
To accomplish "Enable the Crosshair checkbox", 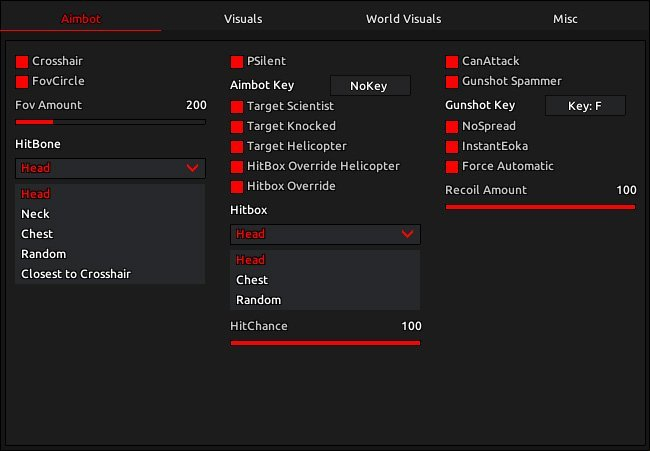I will [22, 62].
